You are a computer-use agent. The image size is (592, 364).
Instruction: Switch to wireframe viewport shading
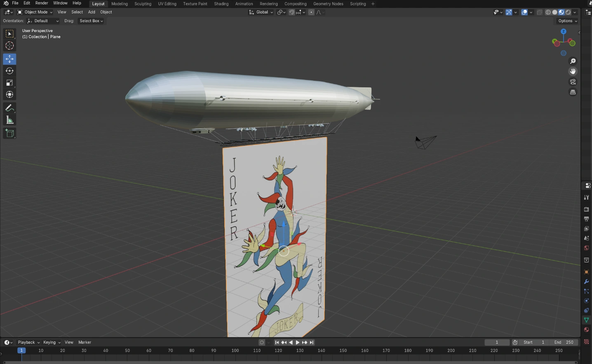[x=548, y=12]
